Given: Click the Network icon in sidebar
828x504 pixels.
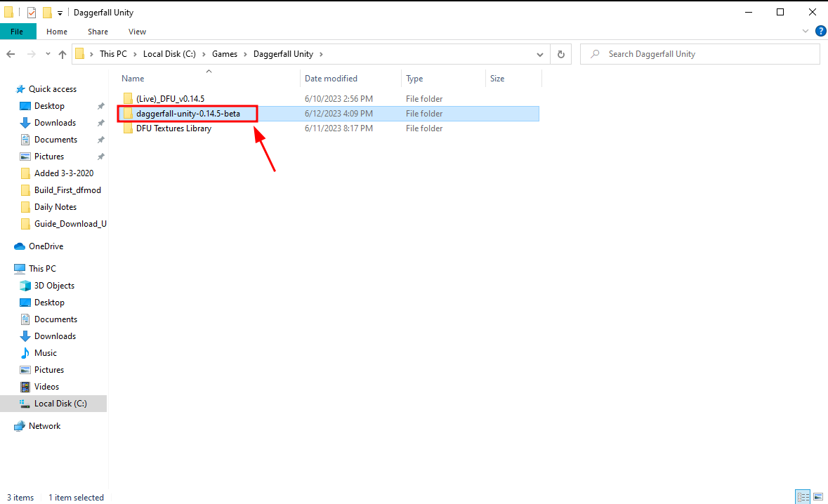Looking at the screenshot, I should [x=20, y=426].
